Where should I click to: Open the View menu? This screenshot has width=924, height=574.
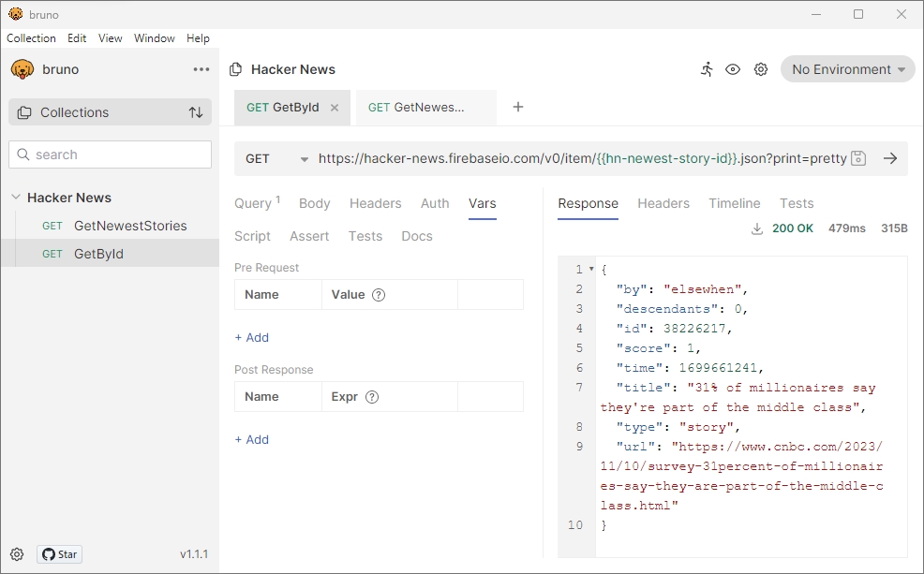coord(111,38)
